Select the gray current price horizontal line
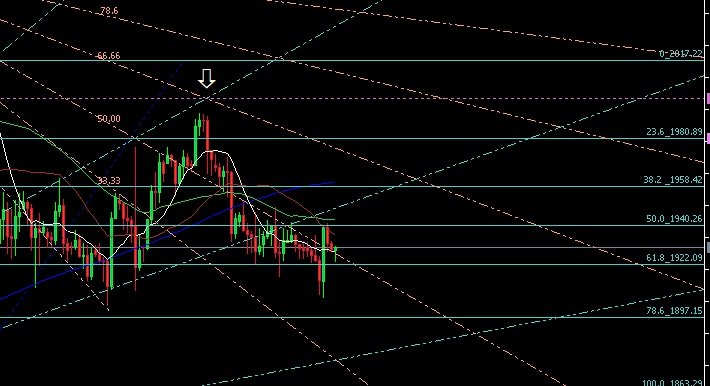710x386 pixels. [x=352, y=247]
